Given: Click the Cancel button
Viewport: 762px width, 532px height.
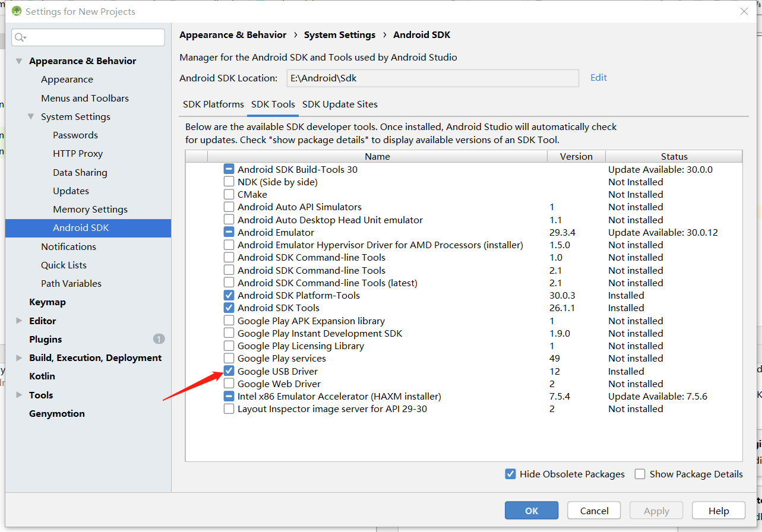Looking at the screenshot, I should point(594,511).
